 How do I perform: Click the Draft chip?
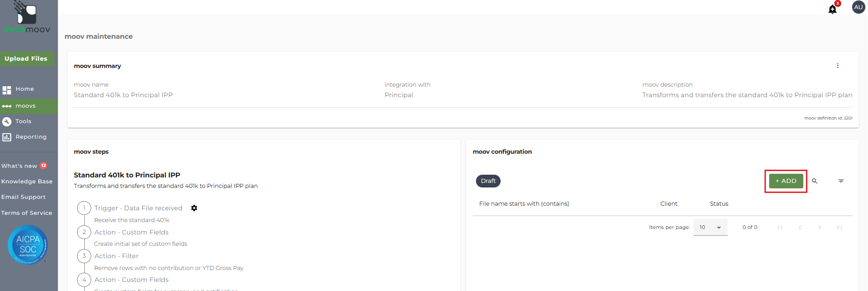(x=488, y=181)
